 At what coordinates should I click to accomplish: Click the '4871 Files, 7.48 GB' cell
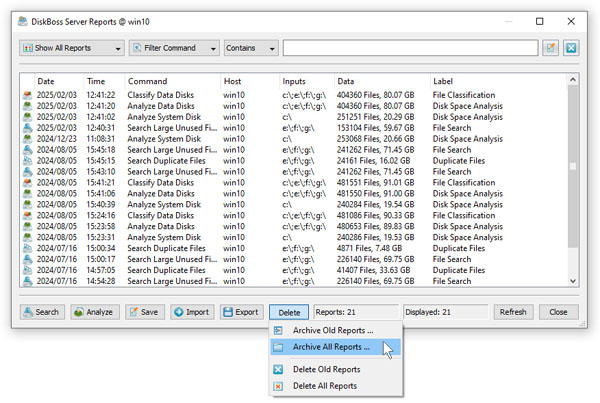coord(369,248)
